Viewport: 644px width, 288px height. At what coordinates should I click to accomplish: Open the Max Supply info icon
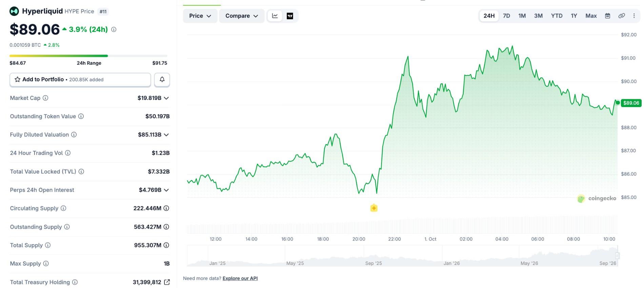pyautogui.click(x=46, y=263)
